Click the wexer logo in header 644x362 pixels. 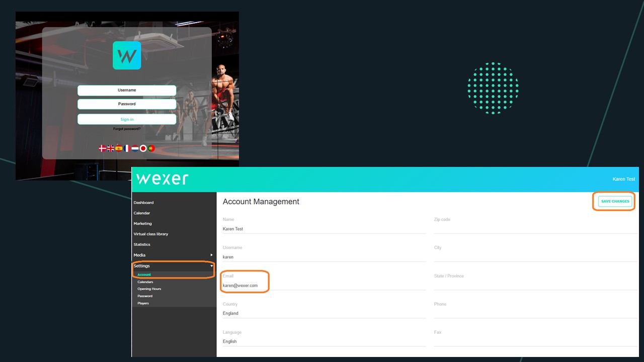click(162, 179)
